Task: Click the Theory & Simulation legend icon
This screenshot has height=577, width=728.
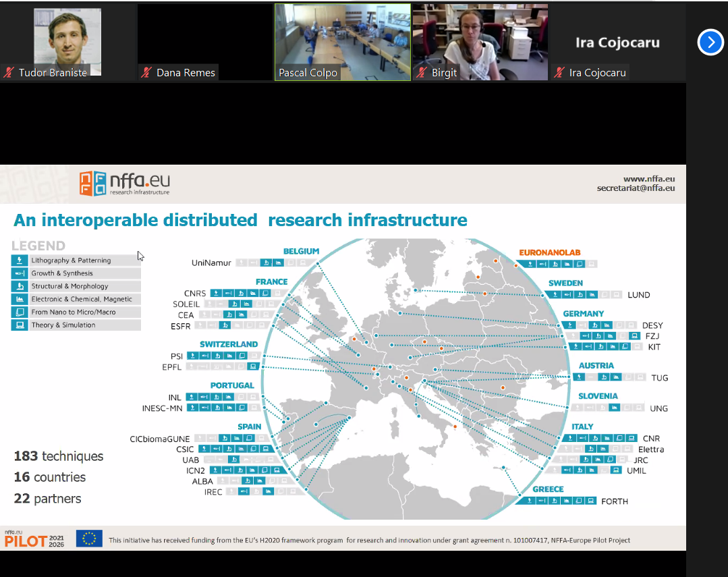Action: [20, 325]
